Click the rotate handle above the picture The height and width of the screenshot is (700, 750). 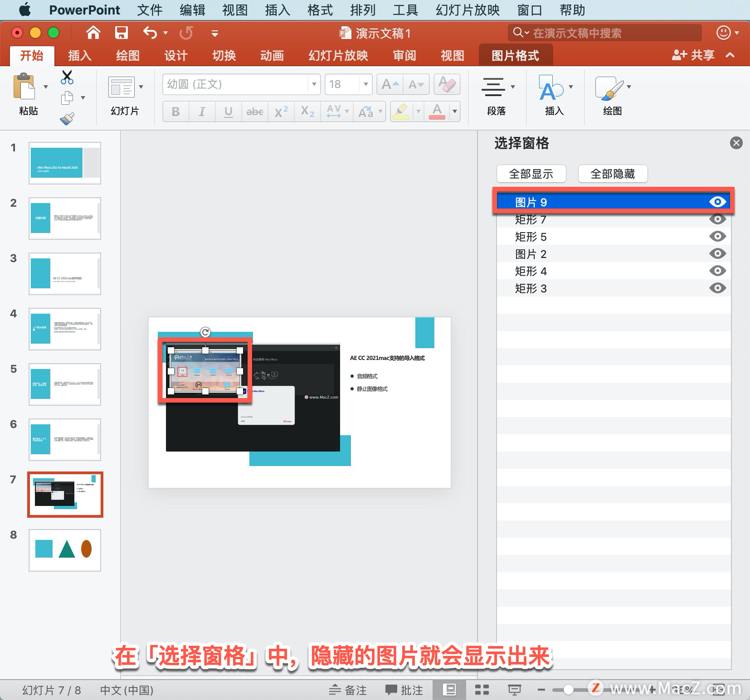[205, 332]
